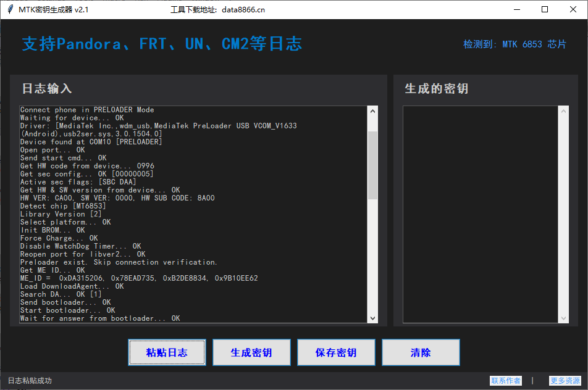Click the 日志粘贴成功 status message
Screen dimensions: 588x390
tap(30, 381)
